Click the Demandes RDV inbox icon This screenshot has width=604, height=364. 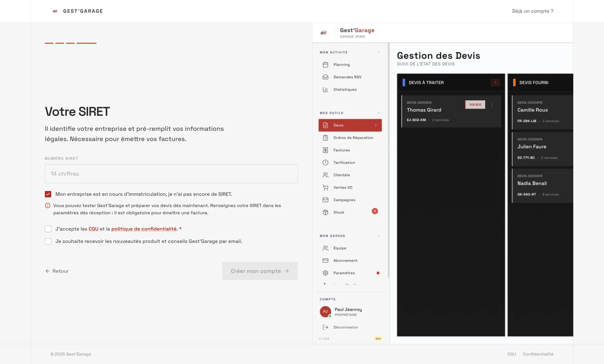325,77
